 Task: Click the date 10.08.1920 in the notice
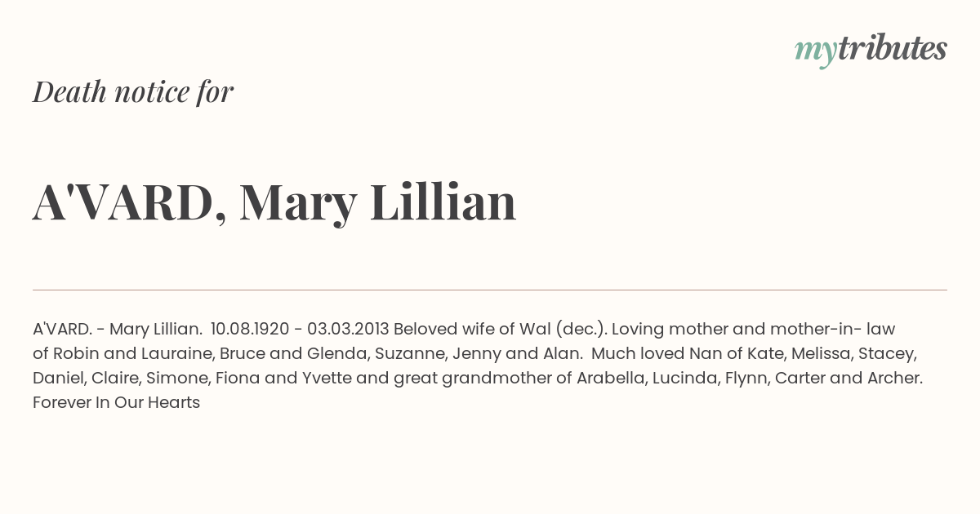[250, 329]
